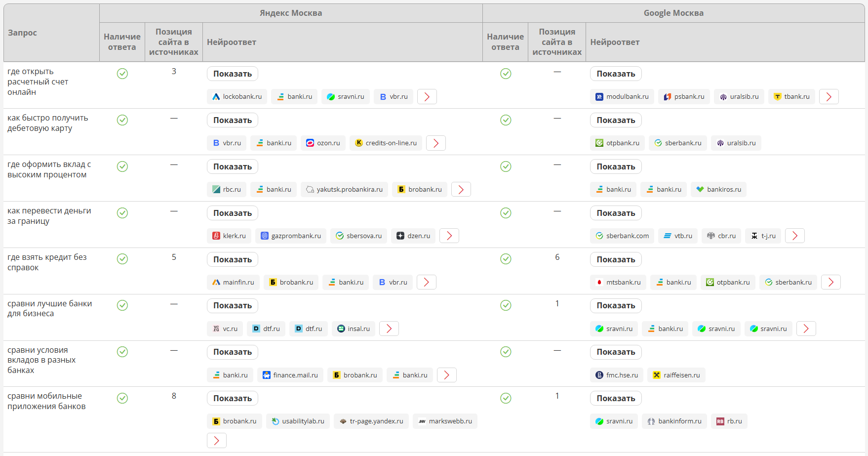Image resolution: width=868 pixels, height=456 pixels.
Task: Click the Запрос column header
Action: point(23,33)
